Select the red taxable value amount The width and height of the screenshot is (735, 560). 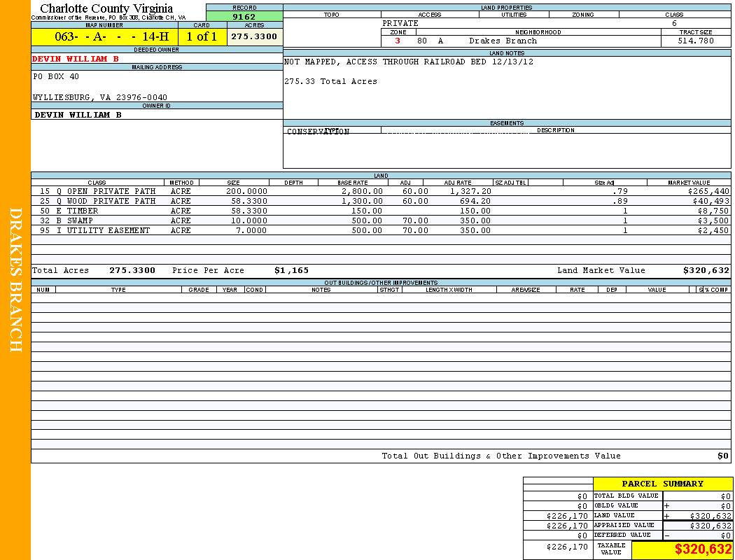(x=703, y=550)
